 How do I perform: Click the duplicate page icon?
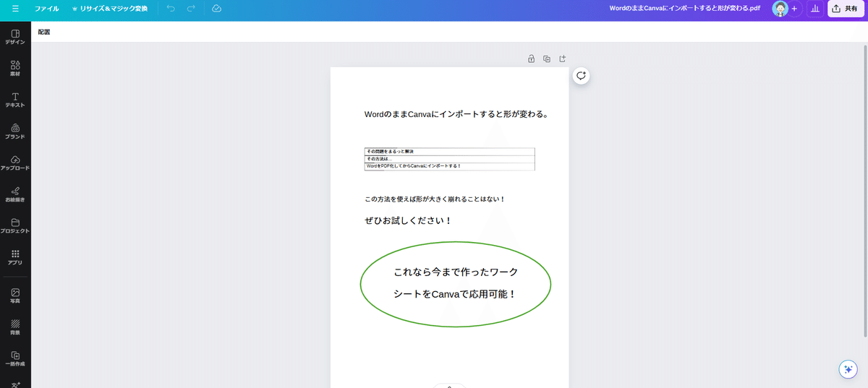[547, 59]
